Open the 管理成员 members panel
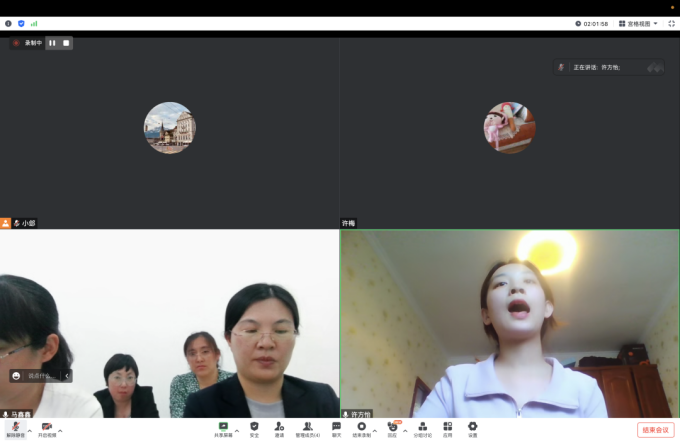The image size is (681, 443). (307, 428)
